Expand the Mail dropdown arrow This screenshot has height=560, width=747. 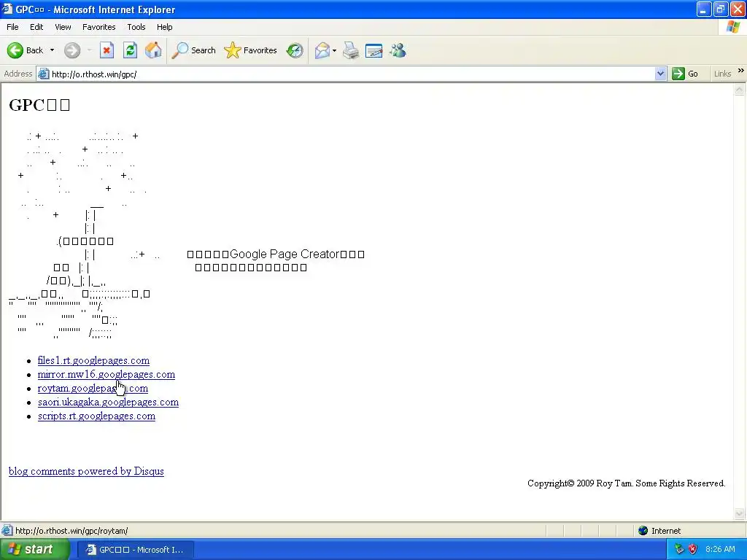(334, 50)
